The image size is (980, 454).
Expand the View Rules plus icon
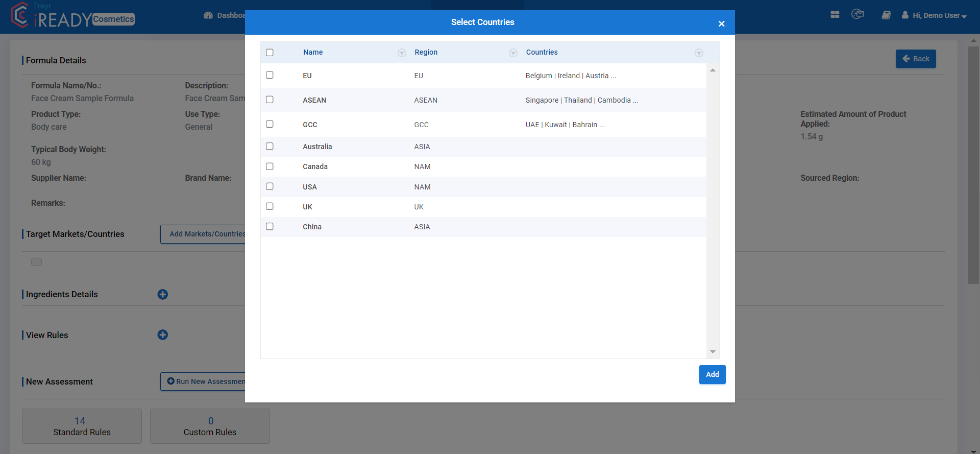pyautogui.click(x=163, y=335)
